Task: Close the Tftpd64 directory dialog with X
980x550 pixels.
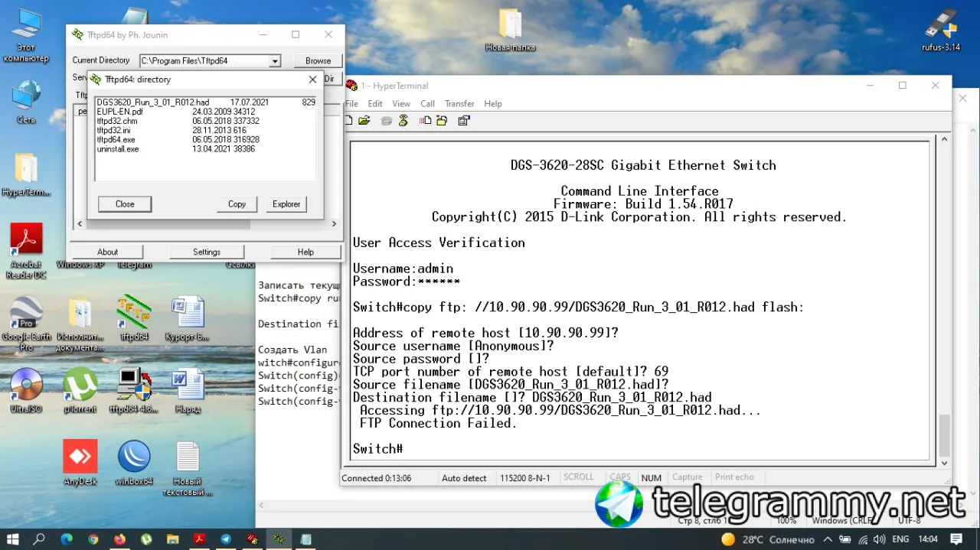Action: coord(312,80)
